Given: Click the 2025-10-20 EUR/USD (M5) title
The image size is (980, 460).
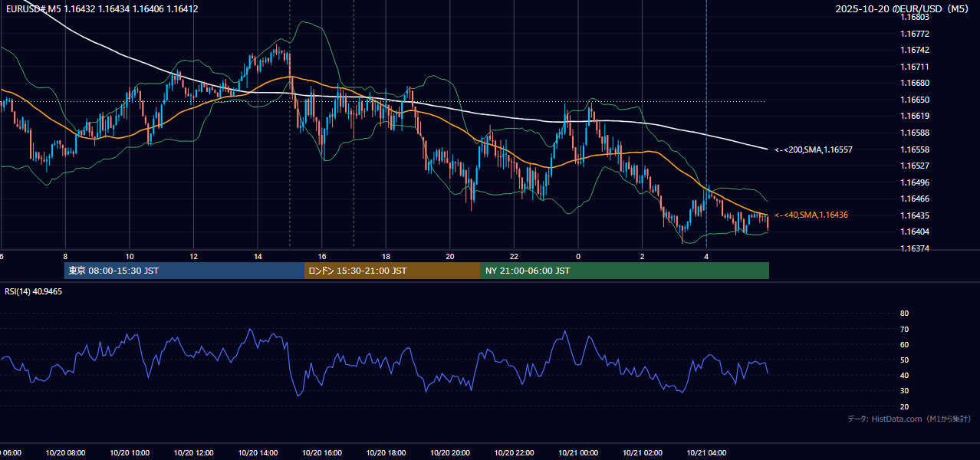Looking at the screenshot, I should click(x=902, y=8).
